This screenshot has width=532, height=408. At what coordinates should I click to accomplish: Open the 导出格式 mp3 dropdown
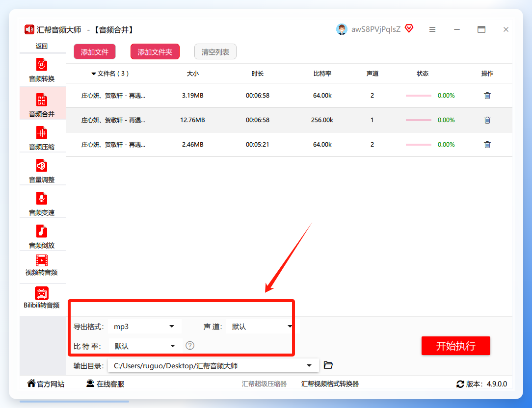coord(145,327)
